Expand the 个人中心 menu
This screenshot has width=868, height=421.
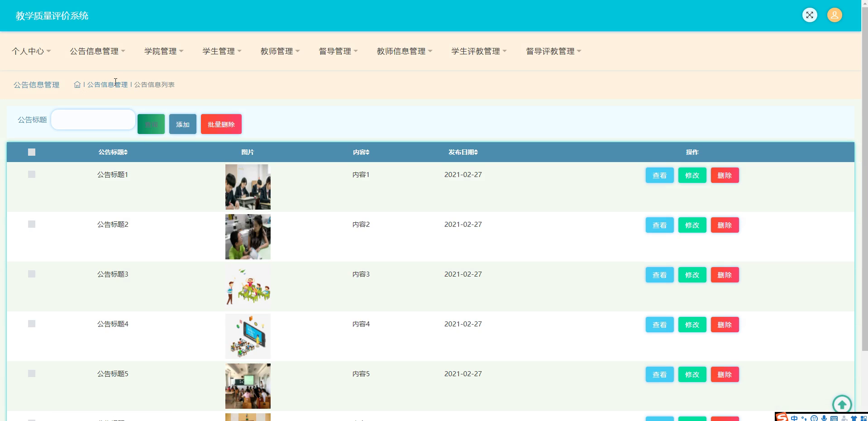[31, 51]
